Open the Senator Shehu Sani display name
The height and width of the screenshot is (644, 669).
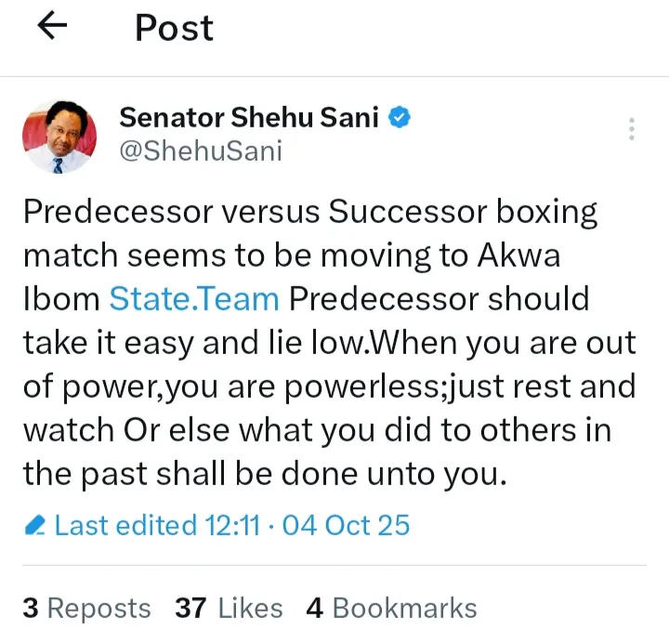[250, 118]
